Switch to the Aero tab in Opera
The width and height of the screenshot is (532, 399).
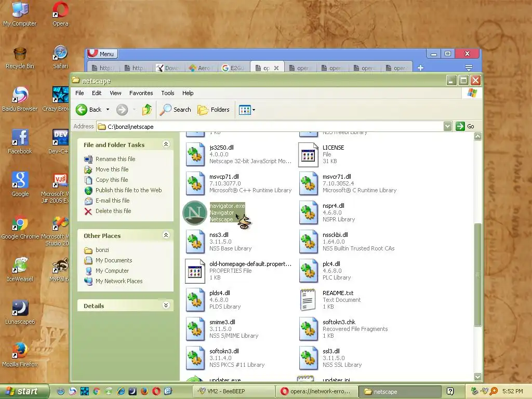200,68
